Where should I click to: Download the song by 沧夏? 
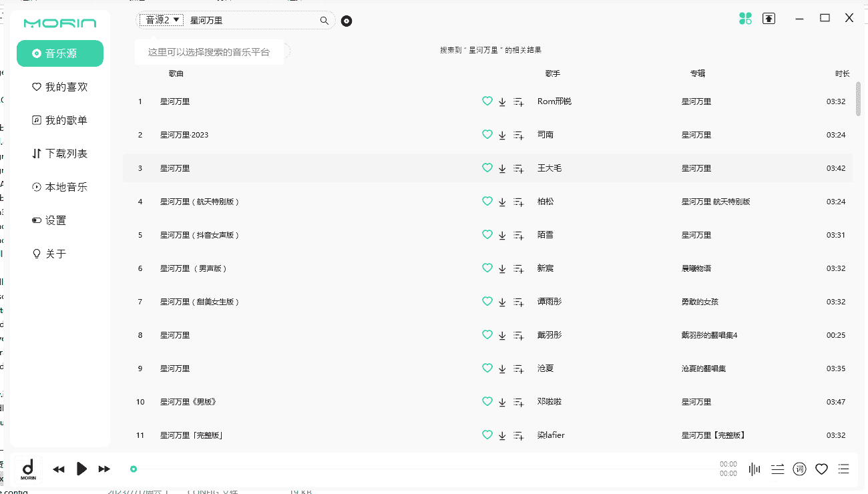click(x=502, y=368)
